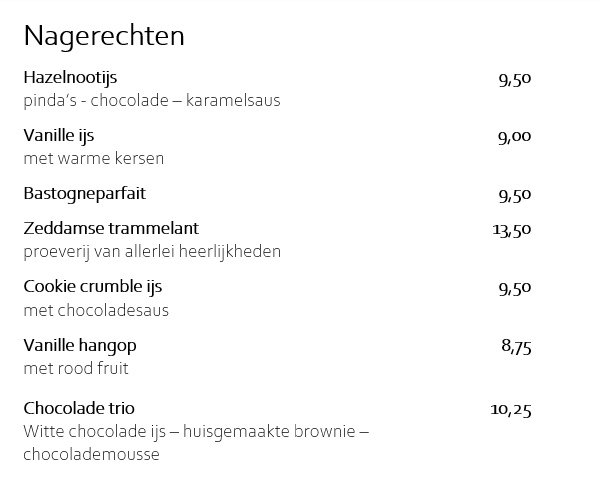Click the Cookie crumble ijs price

(514, 288)
